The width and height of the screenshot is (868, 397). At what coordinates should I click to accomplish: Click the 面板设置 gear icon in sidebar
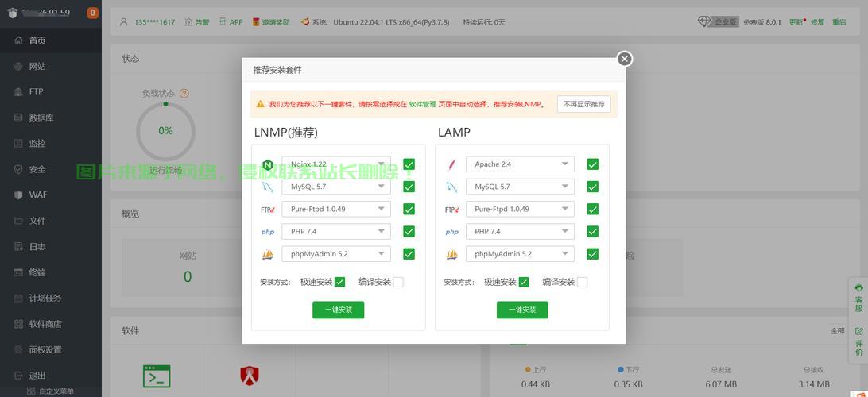pos(18,349)
